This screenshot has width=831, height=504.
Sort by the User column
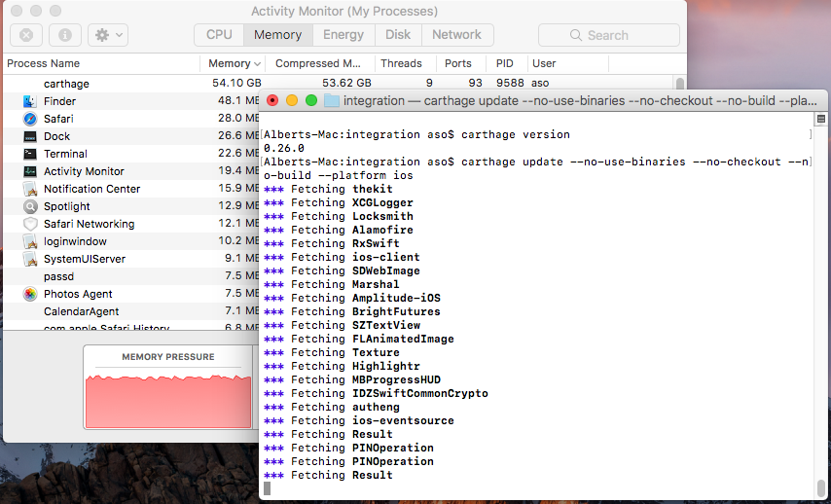[568, 63]
